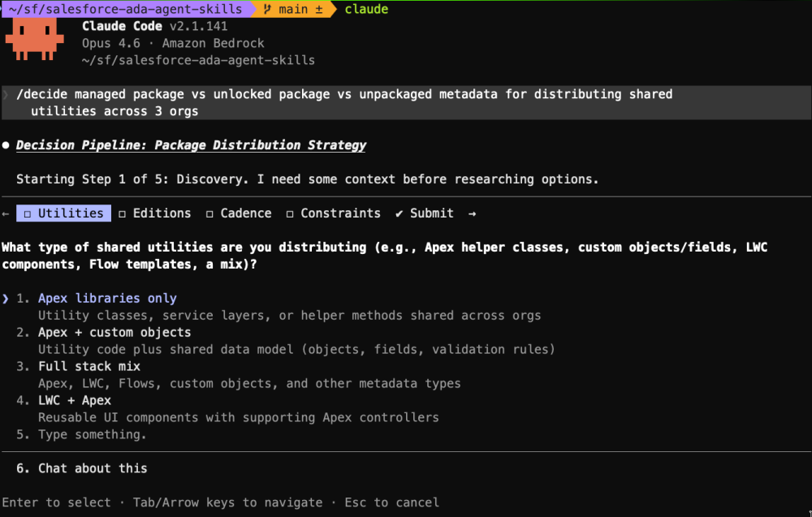
Task: Open the Cadence tab
Action: [x=239, y=213]
